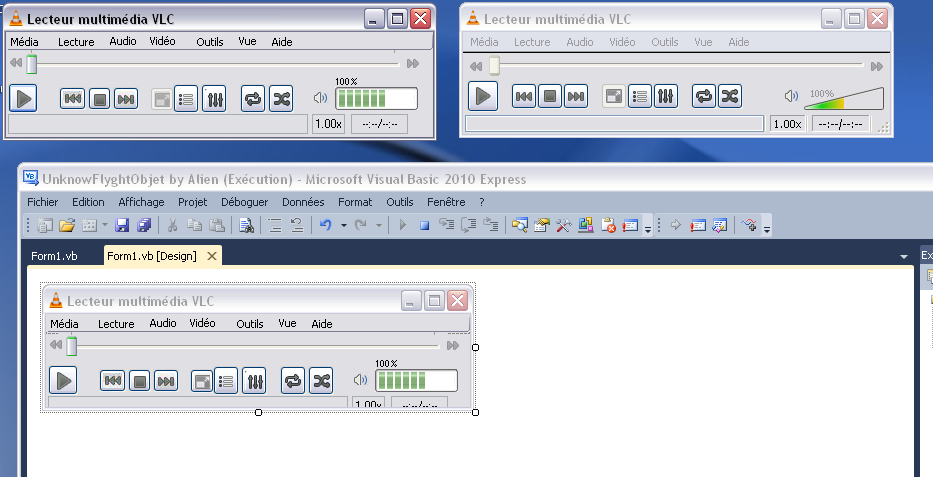Open the Solution Explorer toolbar icon
933x477 pixels.
[519, 225]
